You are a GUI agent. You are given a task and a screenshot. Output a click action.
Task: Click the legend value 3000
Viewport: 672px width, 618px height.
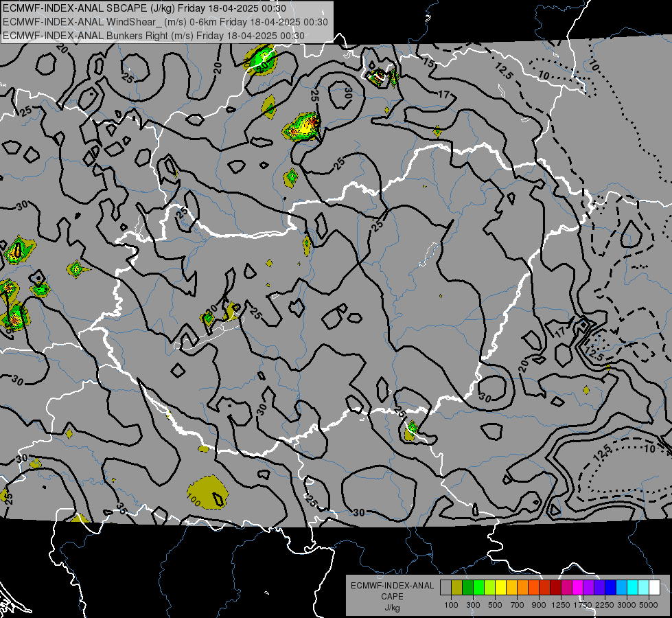(627, 605)
